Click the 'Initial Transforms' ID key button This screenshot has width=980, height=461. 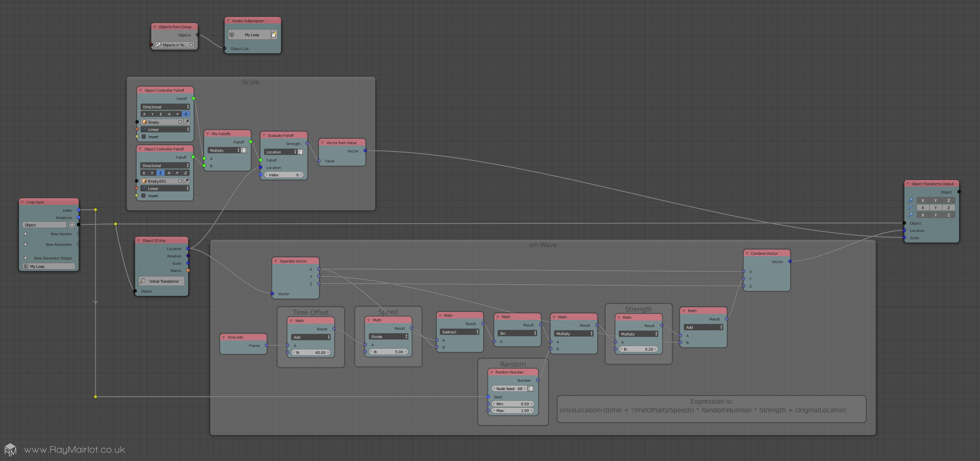(x=161, y=281)
